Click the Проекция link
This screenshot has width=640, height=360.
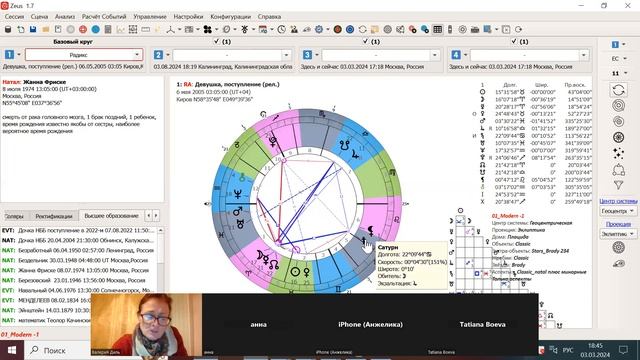point(618,224)
